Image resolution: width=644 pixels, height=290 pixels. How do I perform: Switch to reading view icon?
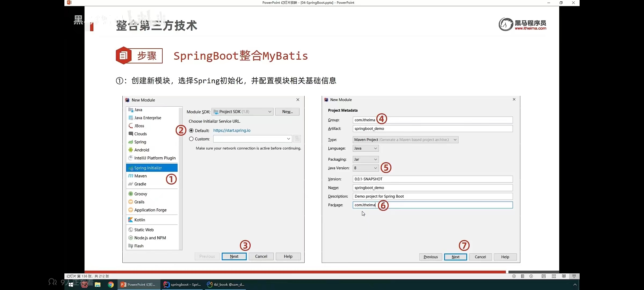564,276
